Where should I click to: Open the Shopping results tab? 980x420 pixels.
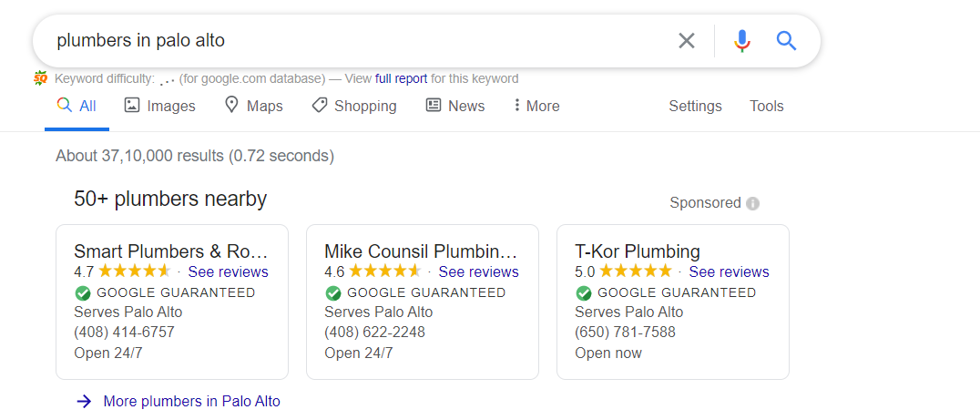[354, 106]
